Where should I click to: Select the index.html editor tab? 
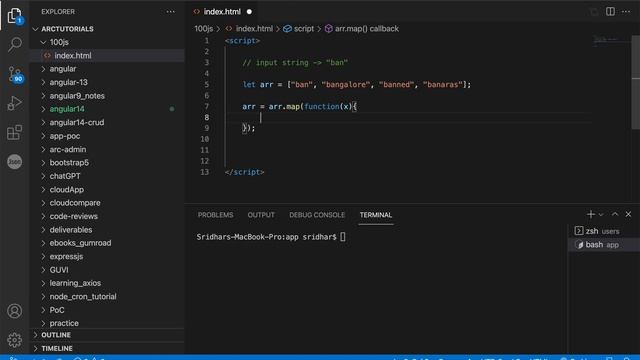(x=223, y=12)
